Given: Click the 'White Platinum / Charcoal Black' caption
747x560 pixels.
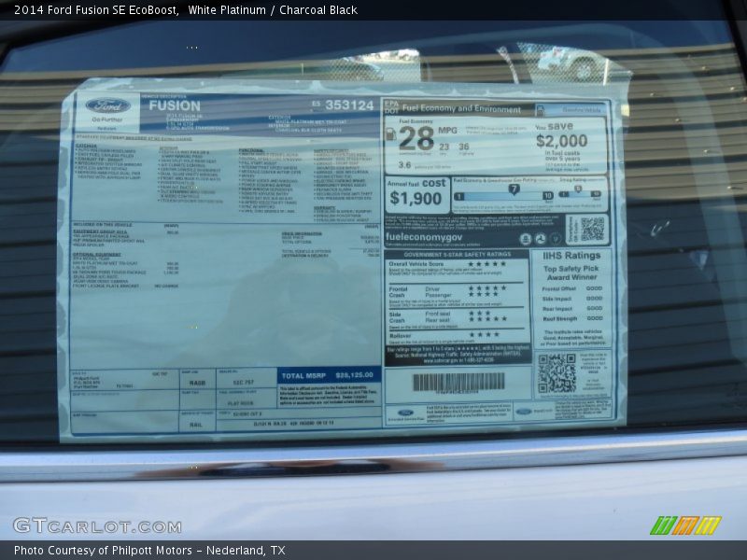Looking at the screenshot, I should point(273,10).
